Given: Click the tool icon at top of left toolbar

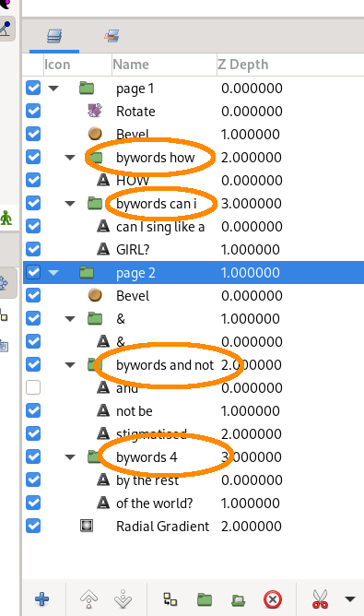Looking at the screenshot, I should tap(6, 29).
